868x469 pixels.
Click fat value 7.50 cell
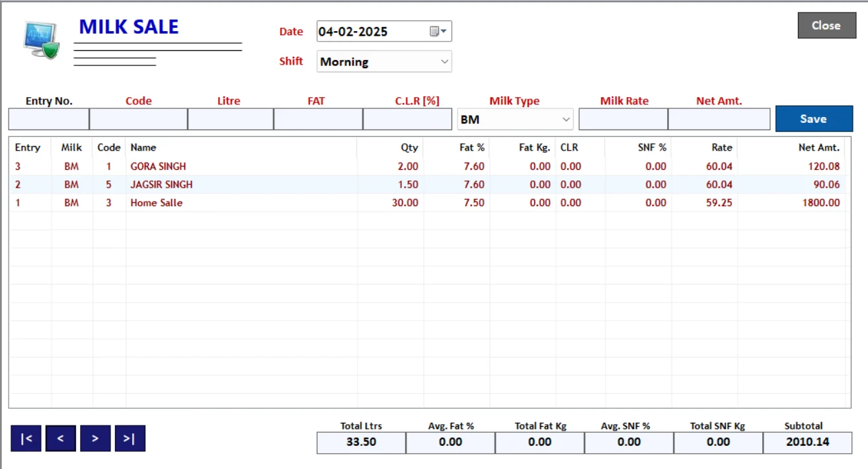pos(474,203)
